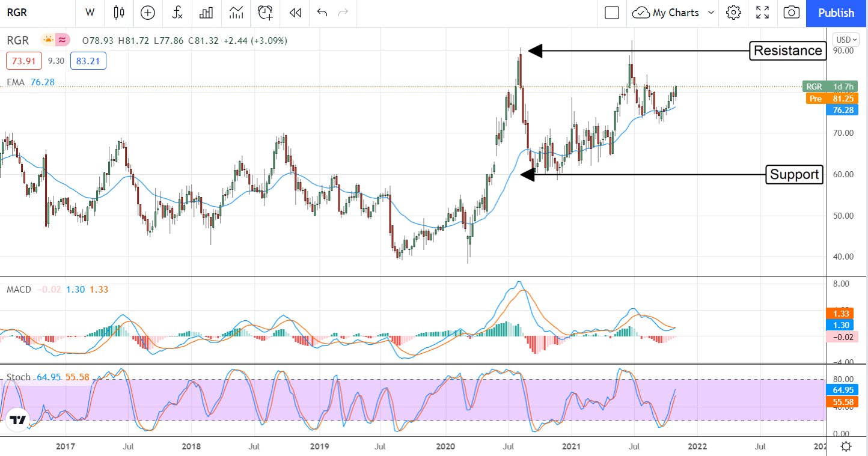Change the W weekly interval selector
868x456 pixels.
[90, 13]
